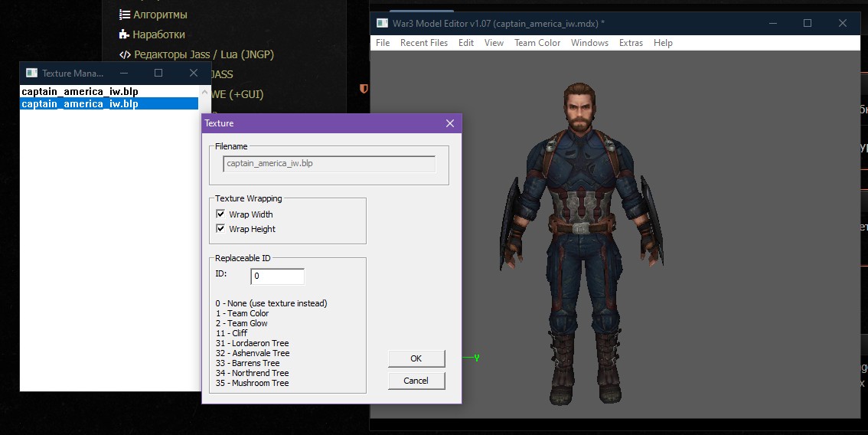Image resolution: width=868 pixels, height=435 pixels.
Task: Click the '32 - Ashenvale Tree' text
Action: pos(253,353)
